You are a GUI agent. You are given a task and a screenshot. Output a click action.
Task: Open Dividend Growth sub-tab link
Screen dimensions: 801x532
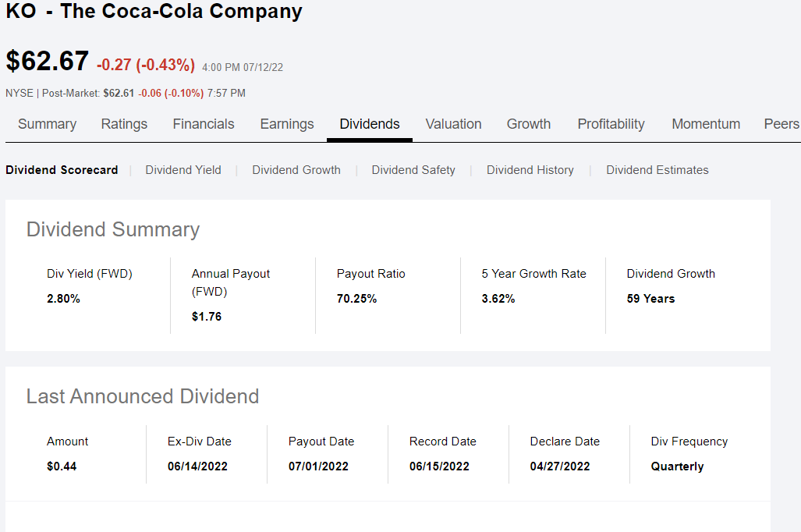[x=296, y=170]
